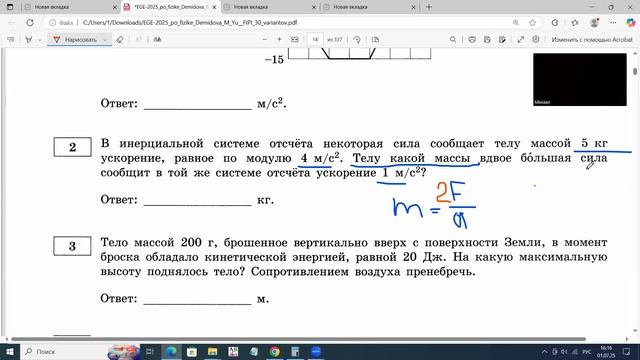Activate the Нарисовать draw tool

pos(75,40)
